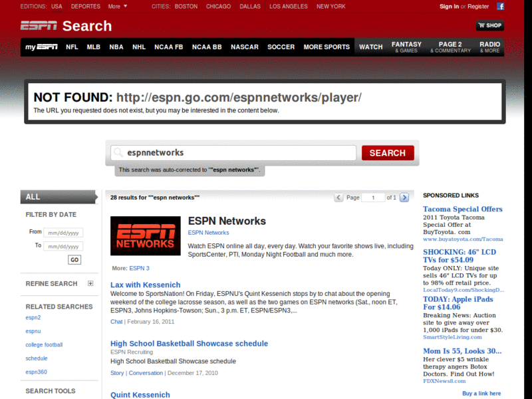This screenshot has height=399, width=532.
Task: Select the ALL results filter tab
Action: (x=59, y=197)
